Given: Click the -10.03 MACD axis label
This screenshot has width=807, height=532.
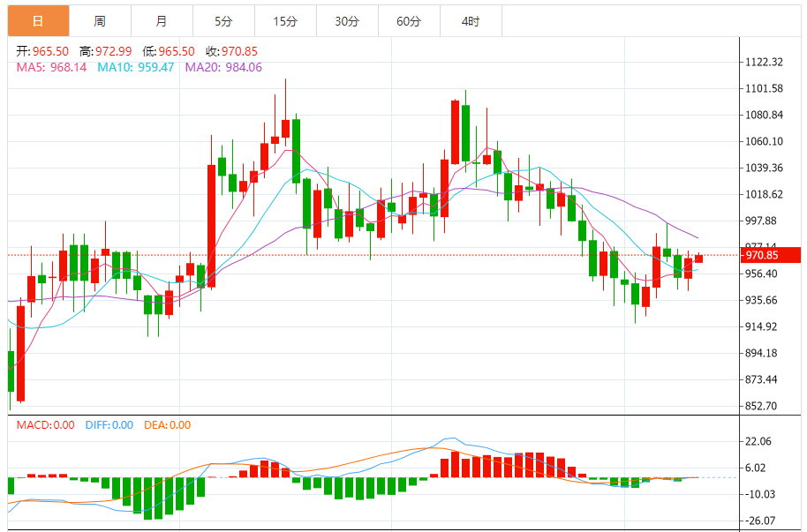Looking at the screenshot, I should [x=759, y=494].
